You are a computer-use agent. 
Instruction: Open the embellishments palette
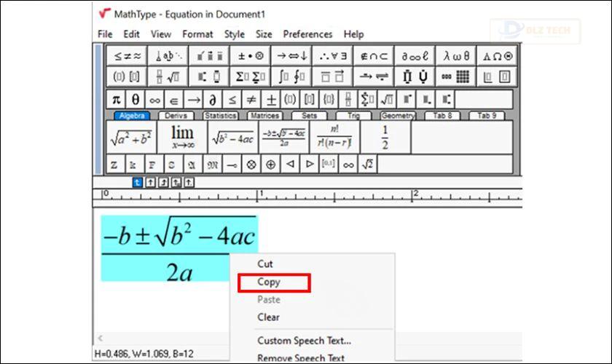coord(209,56)
